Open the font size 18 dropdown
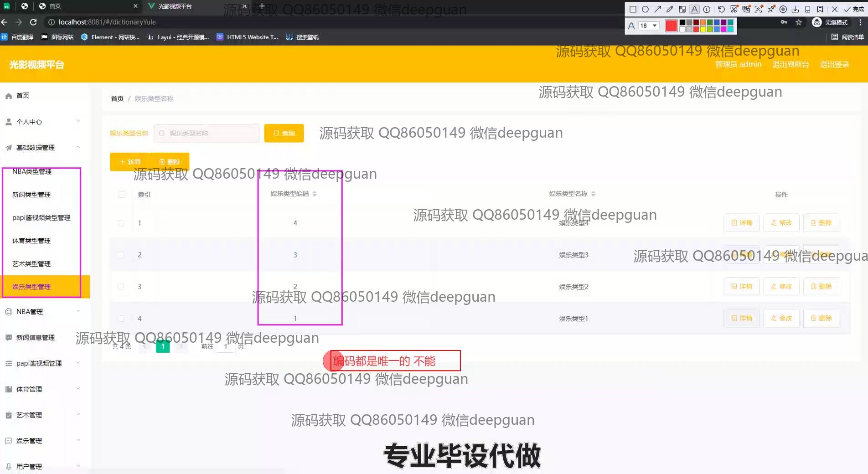Viewport: 868px width, 474px height. tap(649, 26)
